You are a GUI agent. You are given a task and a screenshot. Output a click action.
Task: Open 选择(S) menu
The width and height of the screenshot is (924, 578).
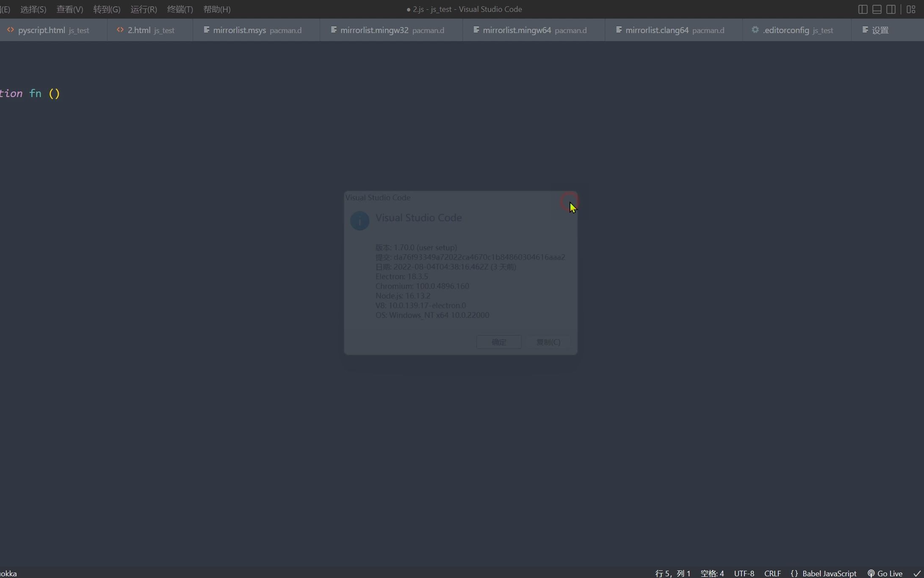33,9
